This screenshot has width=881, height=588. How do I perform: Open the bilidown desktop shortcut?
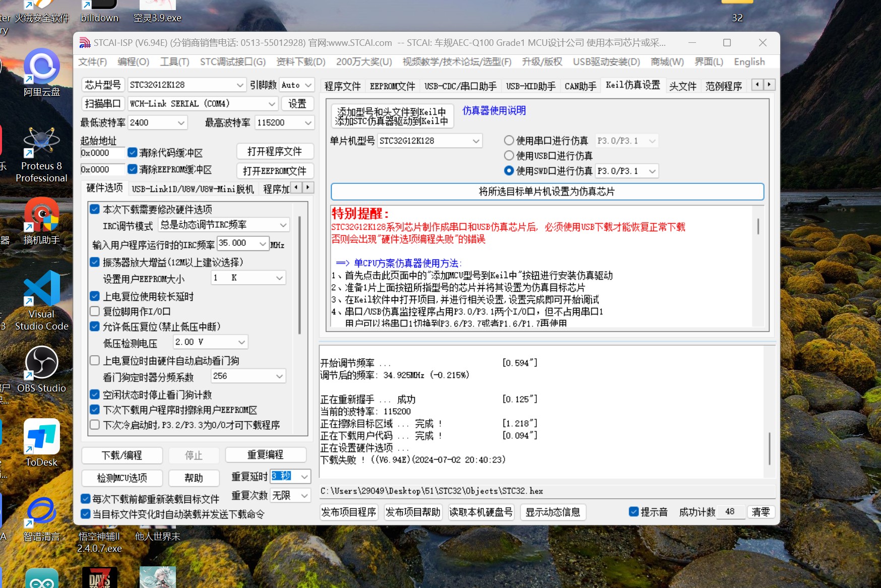[x=100, y=13]
